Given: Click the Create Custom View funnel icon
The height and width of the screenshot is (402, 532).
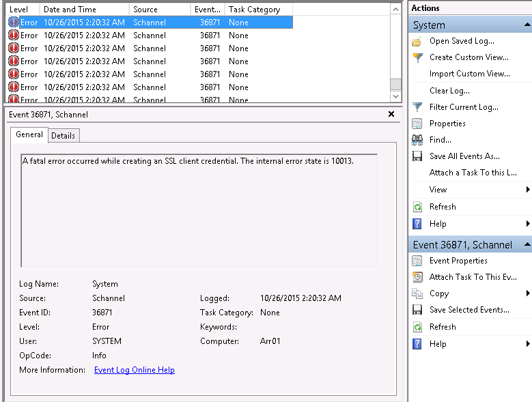Looking at the screenshot, I should coord(417,57).
